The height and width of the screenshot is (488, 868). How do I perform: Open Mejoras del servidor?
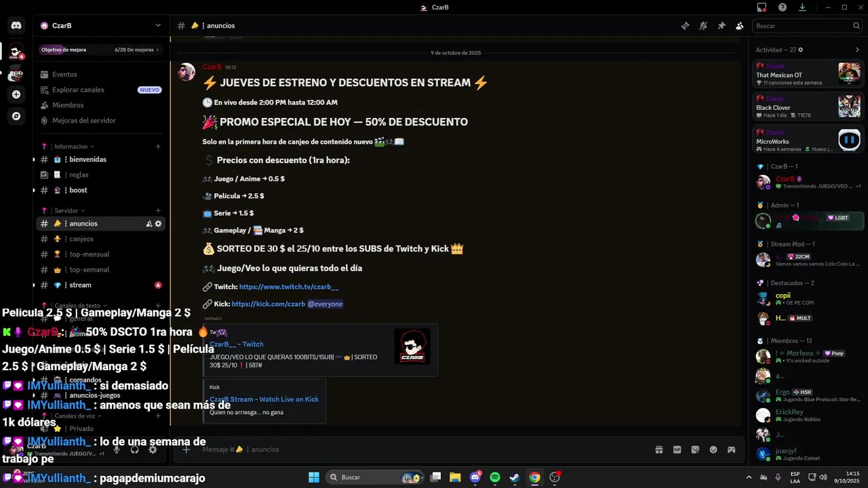[101, 121]
